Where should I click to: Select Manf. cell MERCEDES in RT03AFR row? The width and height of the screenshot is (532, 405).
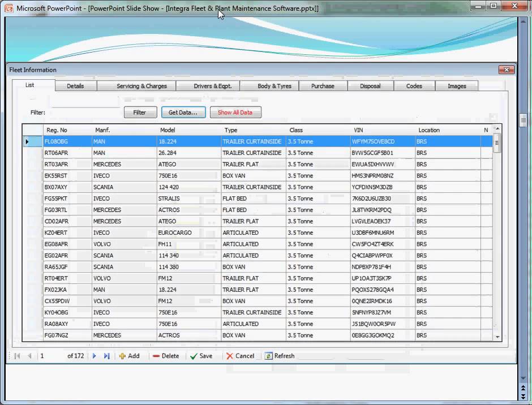124,164
